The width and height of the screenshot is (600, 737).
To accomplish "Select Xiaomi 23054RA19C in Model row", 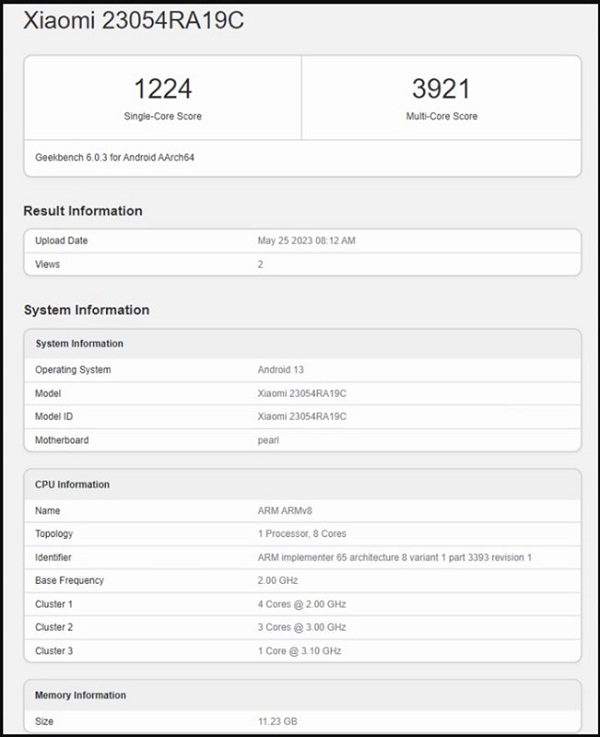I will (x=302, y=393).
